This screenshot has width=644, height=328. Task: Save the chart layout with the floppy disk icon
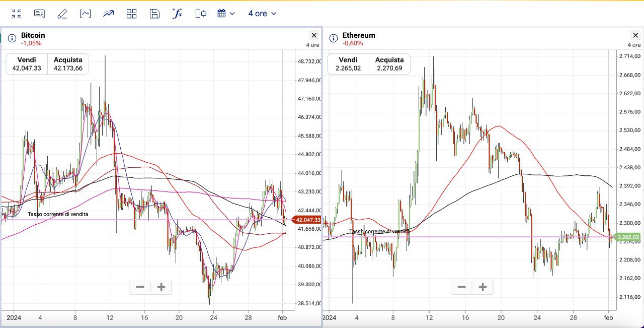154,14
